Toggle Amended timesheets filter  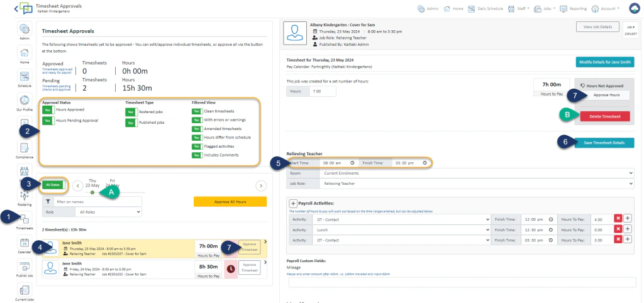pos(197,129)
